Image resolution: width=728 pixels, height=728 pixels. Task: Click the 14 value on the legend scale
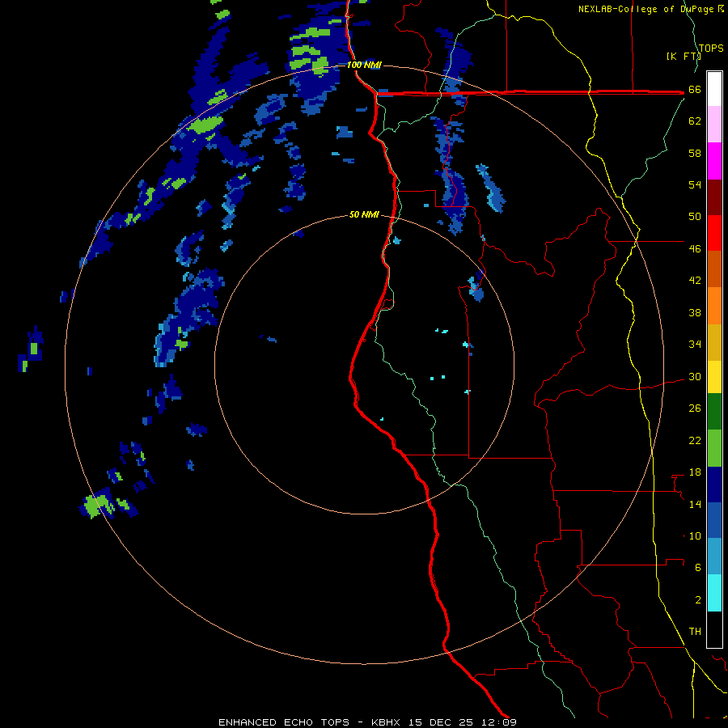pyautogui.click(x=695, y=504)
